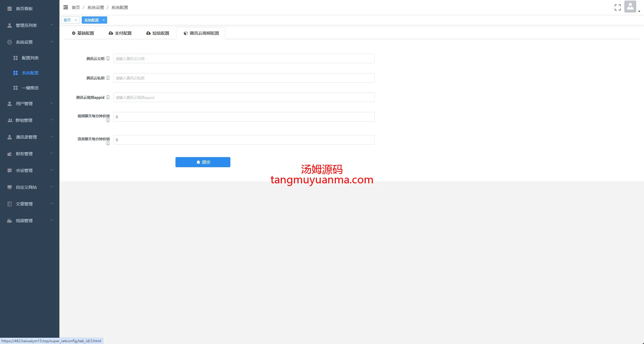The image size is (644, 344).
Task: Close the 系统配置 page tab
Action: pyautogui.click(x=104, y=20)
